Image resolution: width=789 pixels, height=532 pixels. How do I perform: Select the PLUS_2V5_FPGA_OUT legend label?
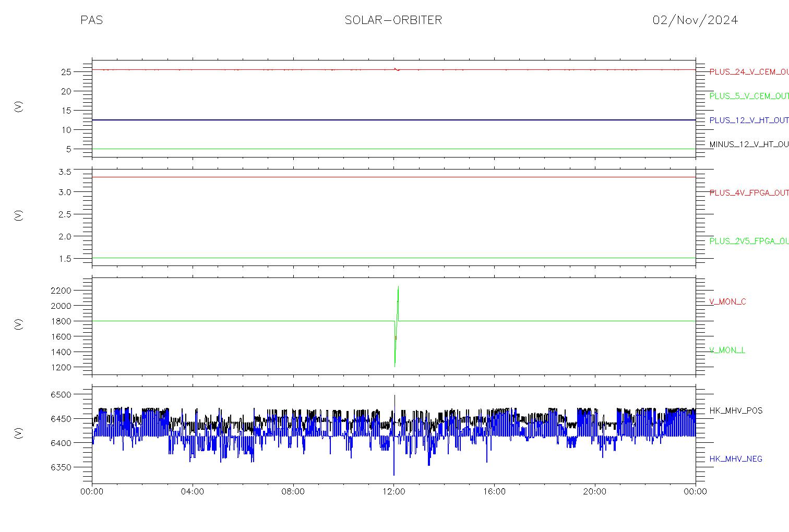coord(749,241)
